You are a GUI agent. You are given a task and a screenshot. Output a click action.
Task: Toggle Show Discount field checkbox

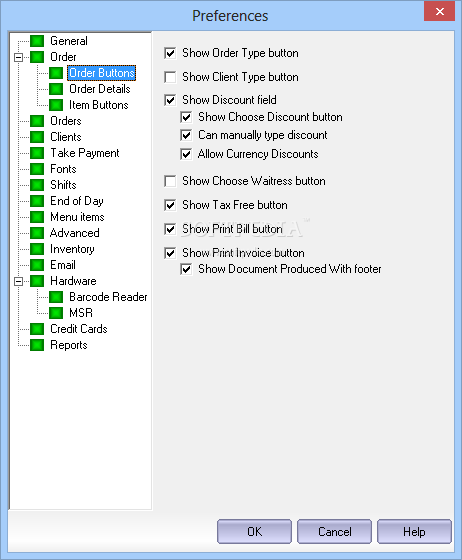pos(170,100)
